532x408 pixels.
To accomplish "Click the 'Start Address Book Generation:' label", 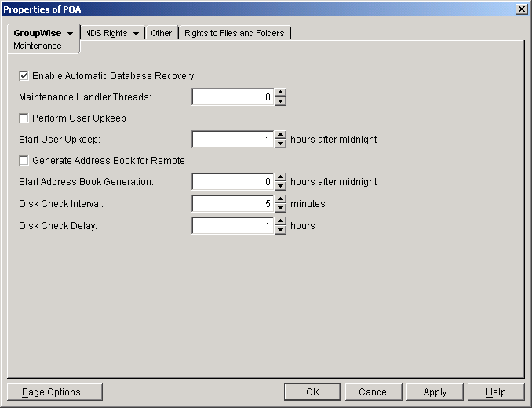I will coord(86,182).
